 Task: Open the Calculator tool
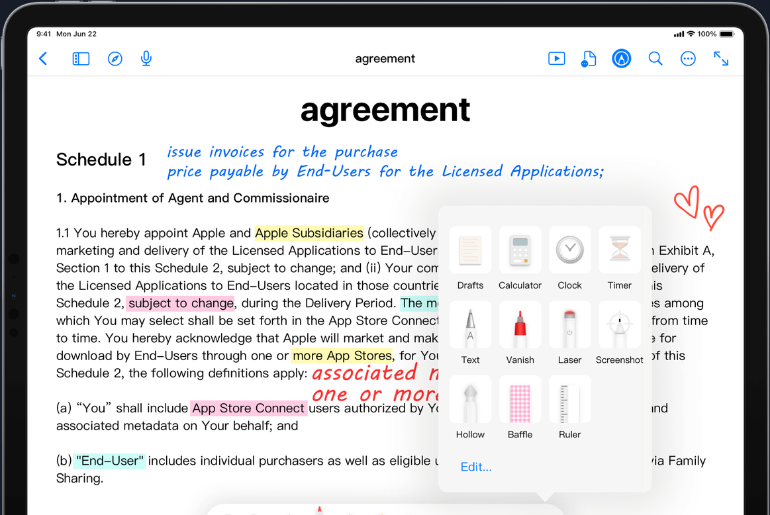(x=520, y=258)
